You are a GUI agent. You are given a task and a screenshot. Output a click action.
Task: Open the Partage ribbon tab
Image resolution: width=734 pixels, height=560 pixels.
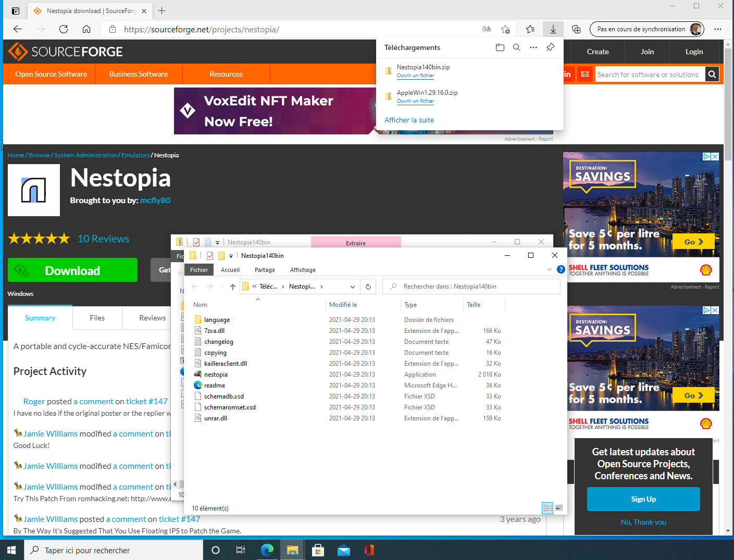pos(265,270)
